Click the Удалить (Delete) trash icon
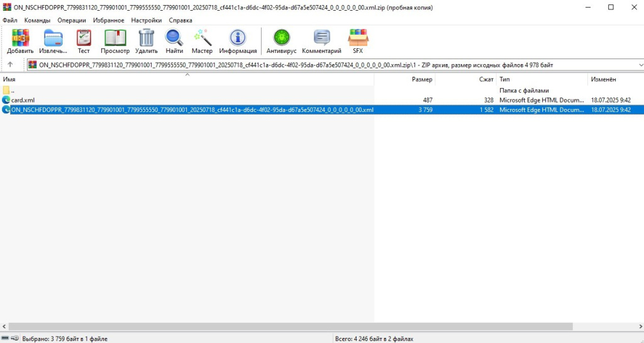Image resolution: width=644 pixels, height=343 pixels. tap(146, 42)
